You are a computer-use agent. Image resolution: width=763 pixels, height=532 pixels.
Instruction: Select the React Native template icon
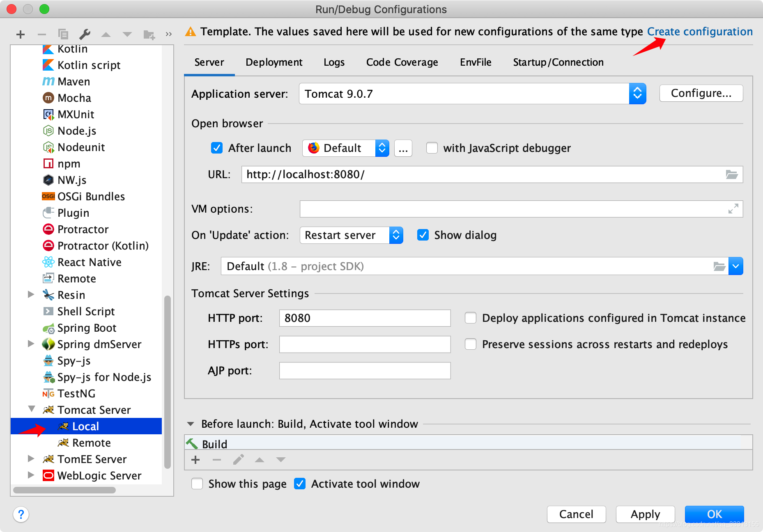(48, 262)
